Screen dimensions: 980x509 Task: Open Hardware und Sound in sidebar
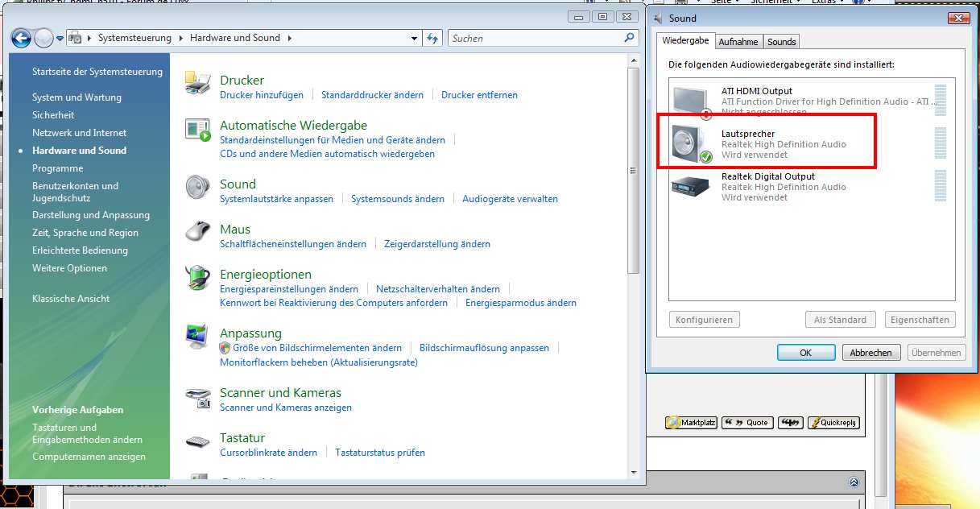[x=79, y=151]
